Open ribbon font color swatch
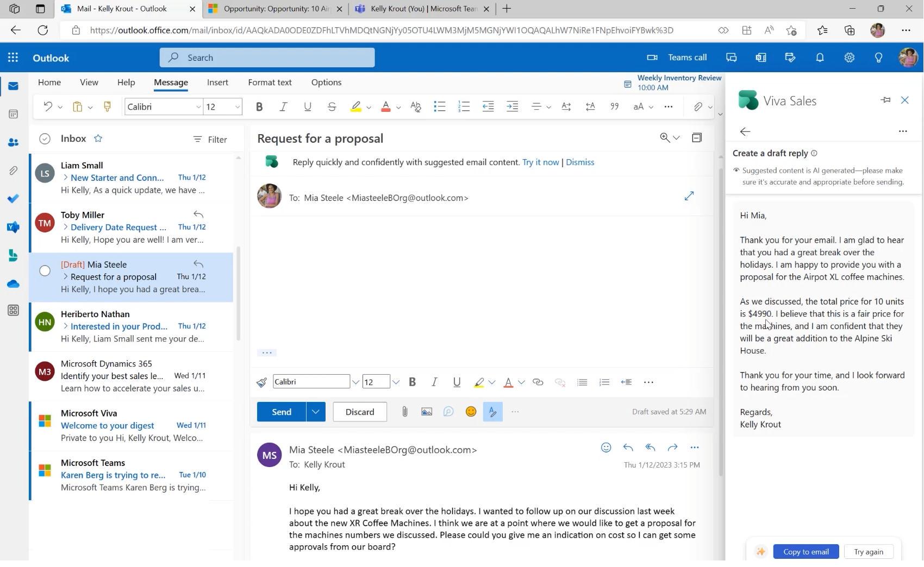The image size is (924, 567). point(386,107)
